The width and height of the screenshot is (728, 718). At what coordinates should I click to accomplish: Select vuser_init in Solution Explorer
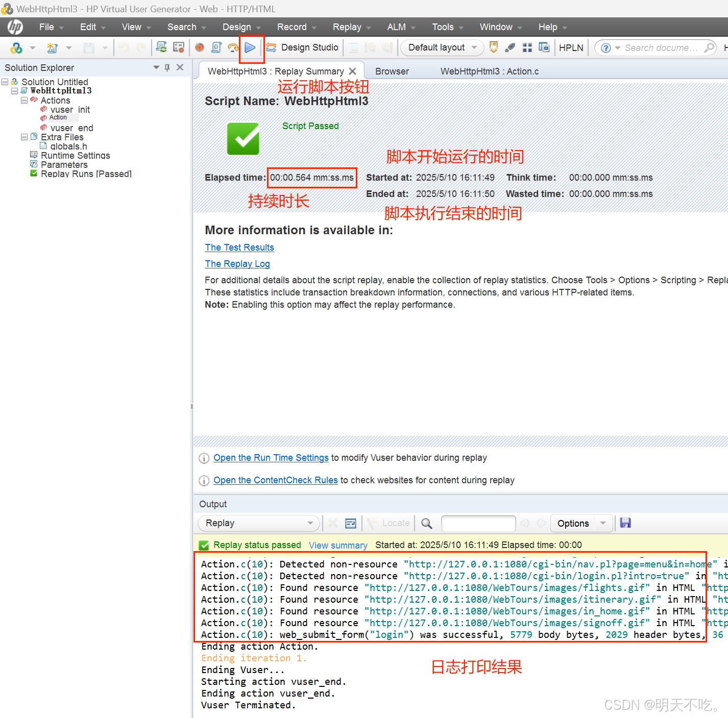tap(70, 110)
